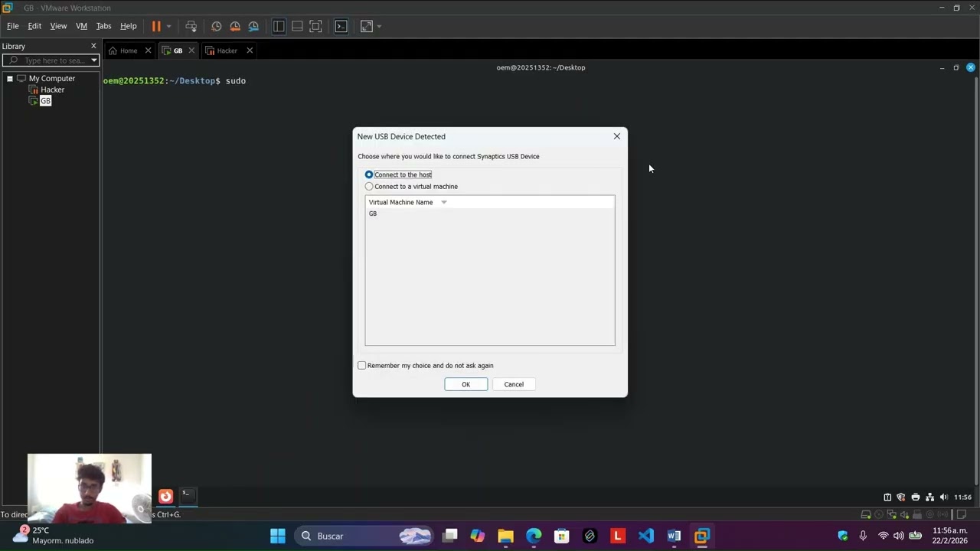Viewport: 980px width, 551px height.
Task: Click the VMware CD/DVD status icon
Action: [x=879, y=514]
